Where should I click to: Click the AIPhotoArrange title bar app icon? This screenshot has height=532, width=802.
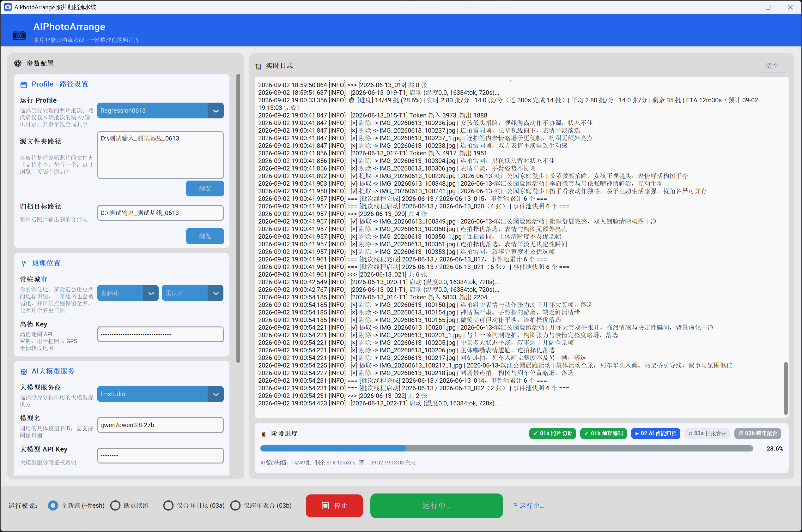pos(8,7)
